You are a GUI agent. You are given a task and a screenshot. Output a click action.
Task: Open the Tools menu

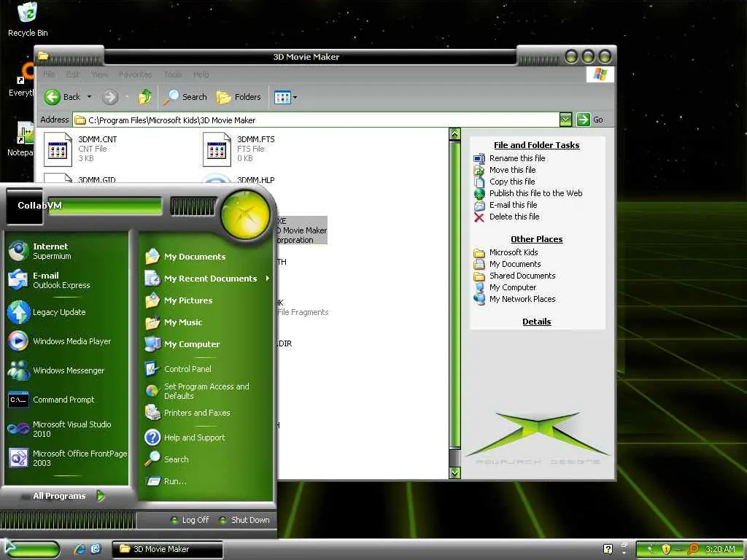point(172,74)
